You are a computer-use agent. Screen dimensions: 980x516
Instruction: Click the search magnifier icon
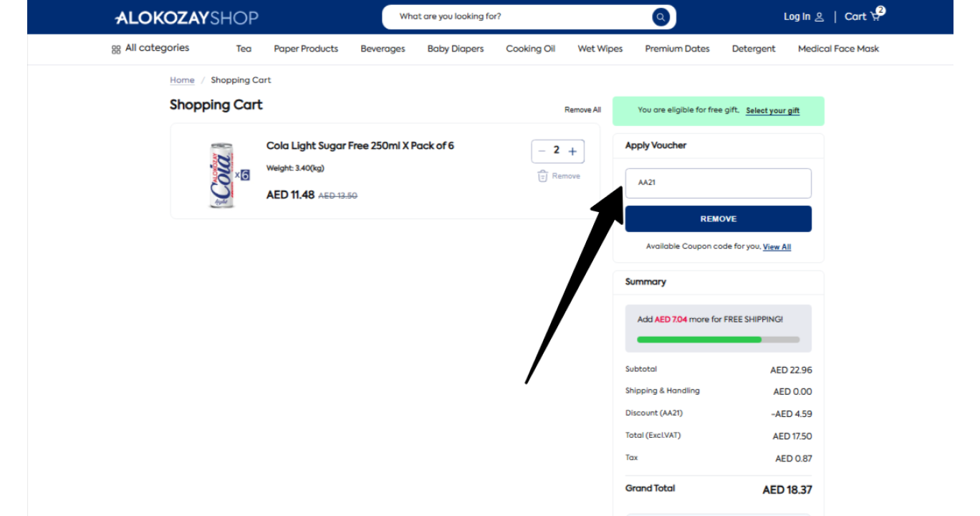tap(660, 17)
